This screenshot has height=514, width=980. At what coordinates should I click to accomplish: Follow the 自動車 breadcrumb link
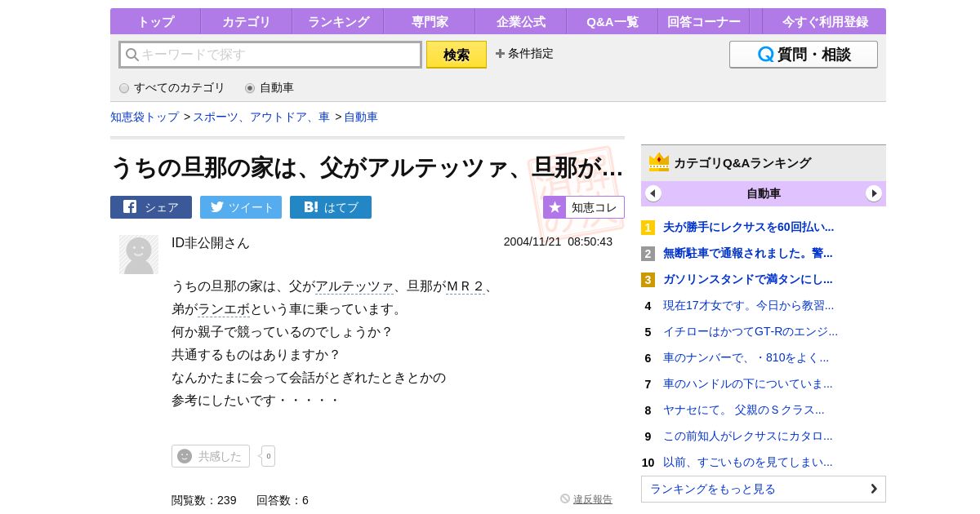click(x=361, y=117)
